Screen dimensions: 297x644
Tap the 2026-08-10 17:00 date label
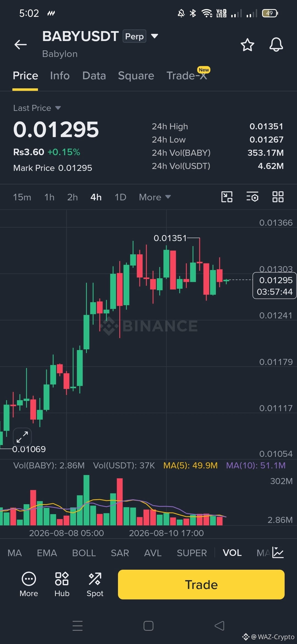click(x=166, y=533)
